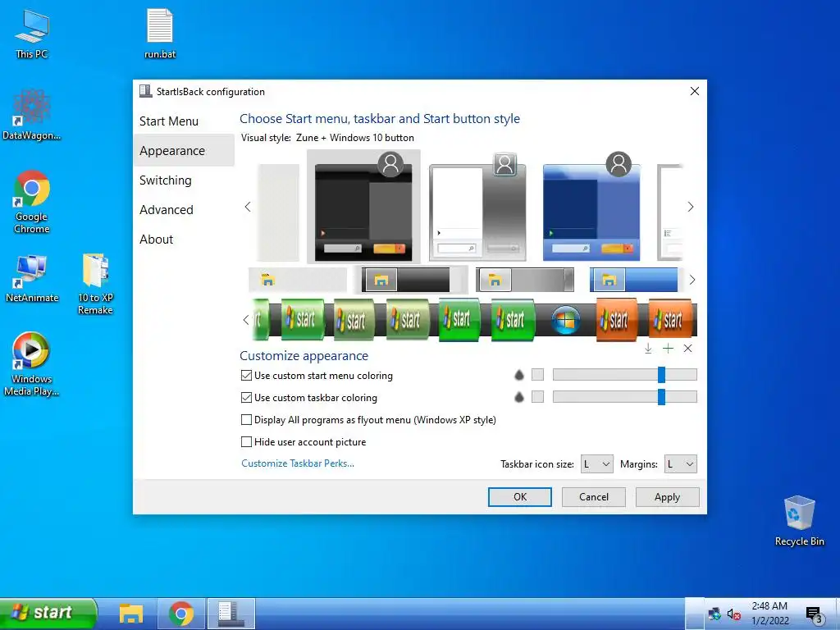Open Chrome from the taskbar
This screenshot has width=840, height=630.
[181, 614]
